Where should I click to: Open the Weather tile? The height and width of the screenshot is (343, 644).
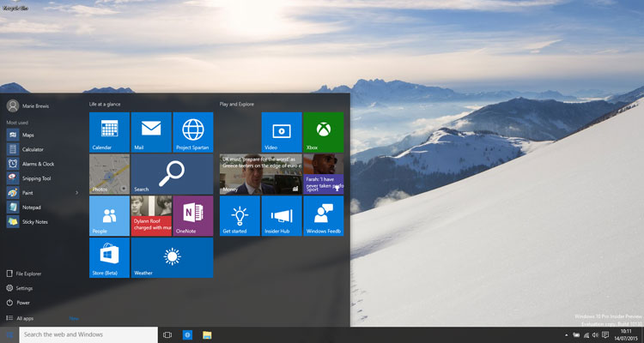172,257
